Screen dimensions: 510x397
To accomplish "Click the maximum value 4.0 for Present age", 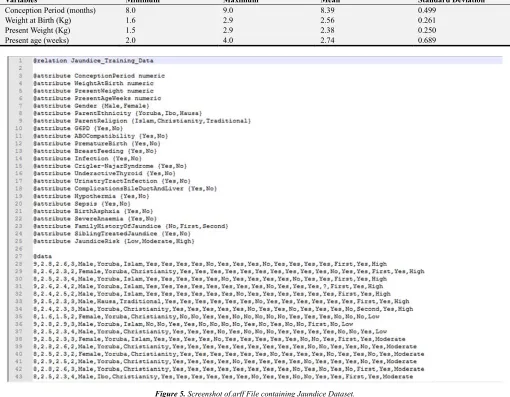I will click(x=228, y=40).
